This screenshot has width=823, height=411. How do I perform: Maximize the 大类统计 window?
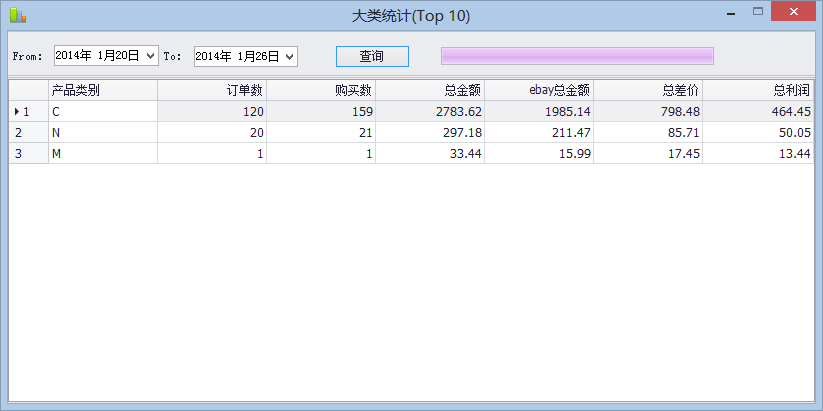[758, 12]
